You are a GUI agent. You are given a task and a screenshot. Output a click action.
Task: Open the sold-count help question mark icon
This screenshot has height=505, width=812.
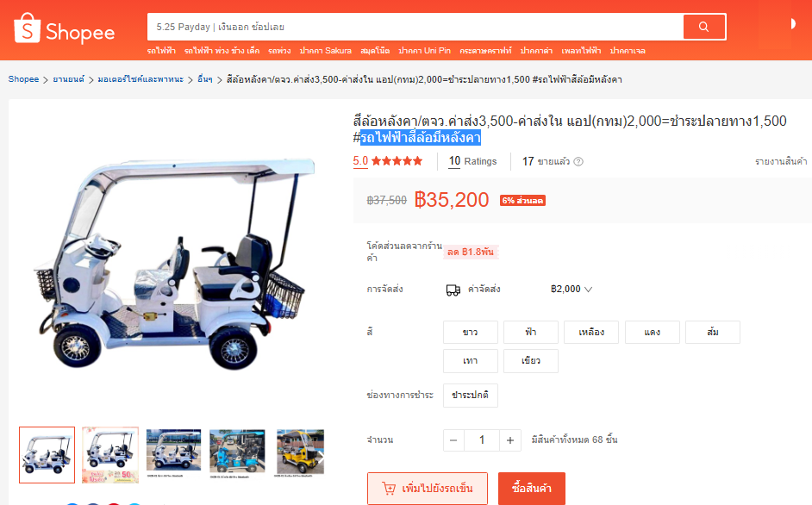pos(578,162)
